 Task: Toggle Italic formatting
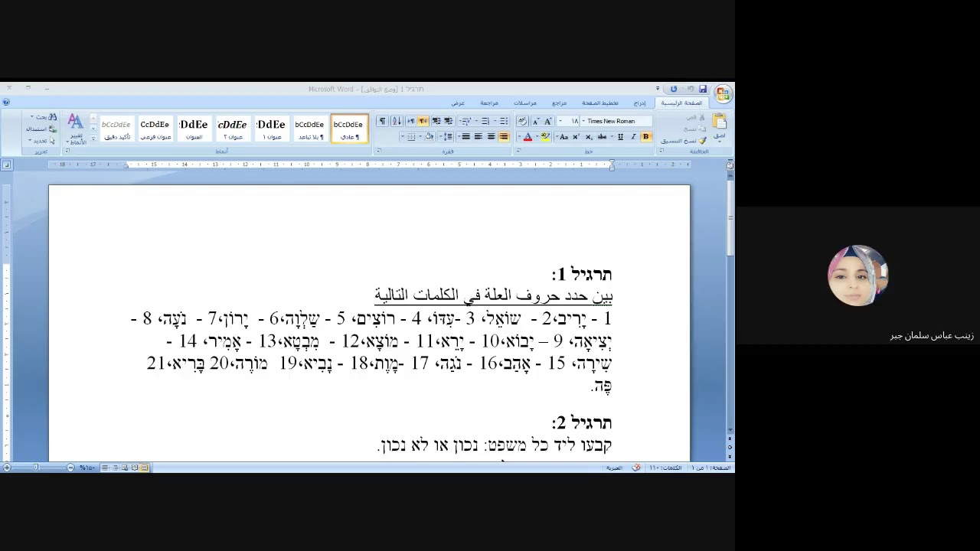(633, 137)
